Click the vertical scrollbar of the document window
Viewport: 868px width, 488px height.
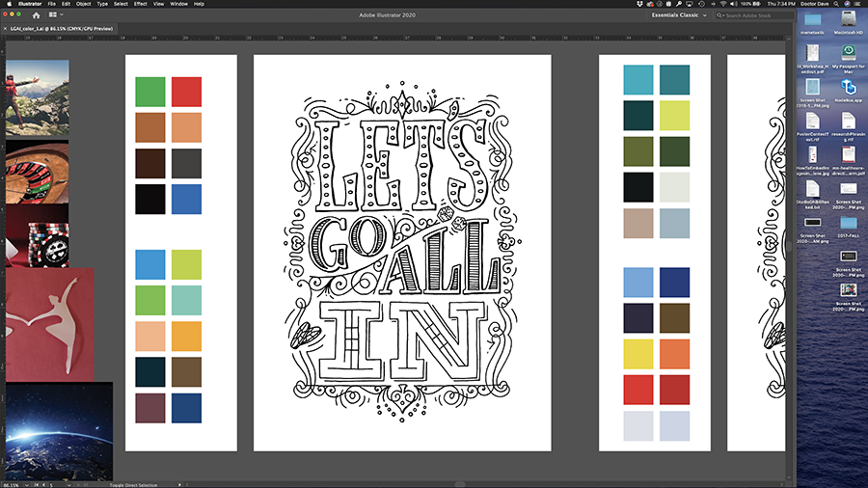click(x=789, y=258)
